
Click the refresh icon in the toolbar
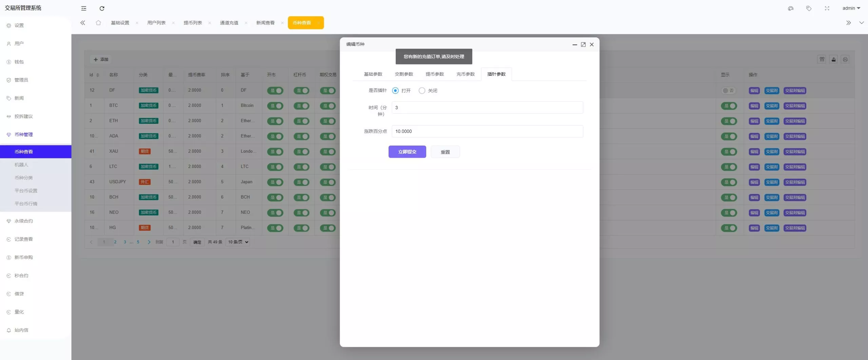point(102,8)
